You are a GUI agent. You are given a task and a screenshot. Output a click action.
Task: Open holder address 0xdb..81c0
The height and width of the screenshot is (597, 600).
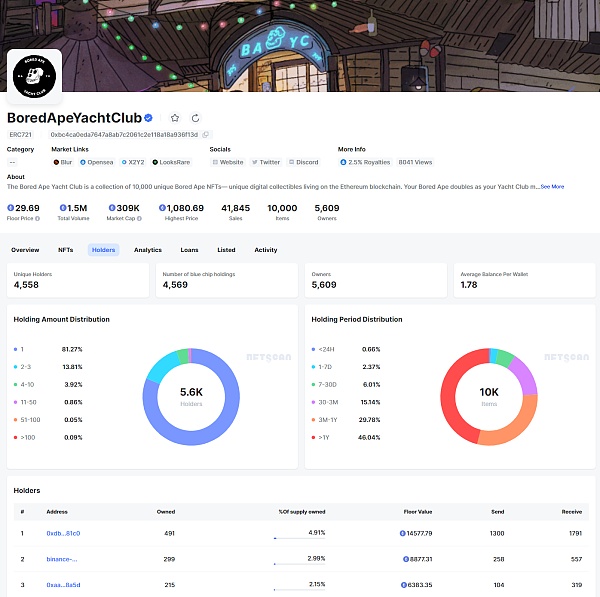(63, 533)
